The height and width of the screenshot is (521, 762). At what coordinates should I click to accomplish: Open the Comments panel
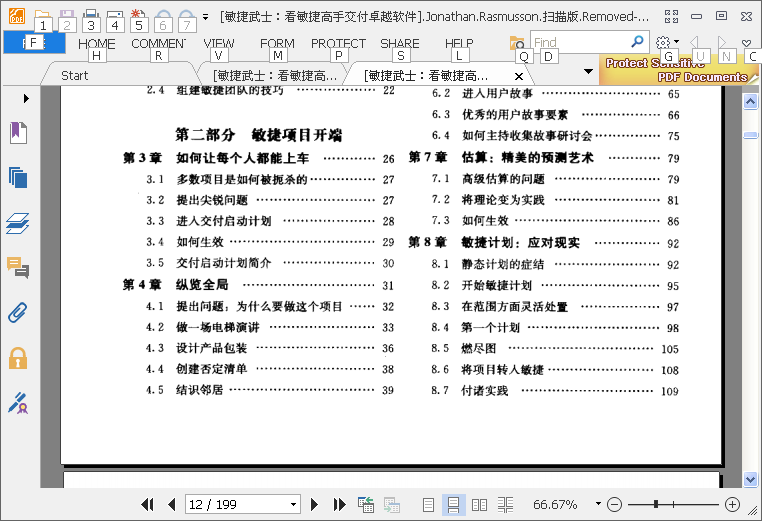tap(17, 267)
